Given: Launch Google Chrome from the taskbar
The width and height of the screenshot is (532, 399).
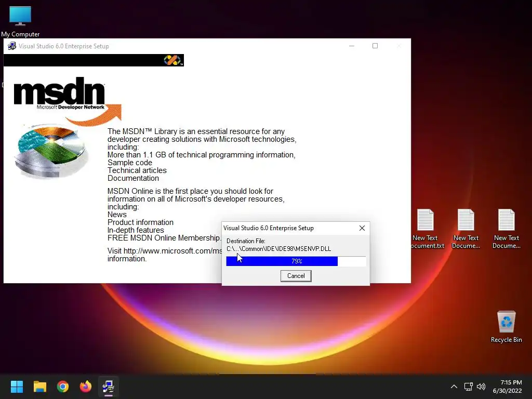Looking at the screenshot, I should click(x=63, y=387).
